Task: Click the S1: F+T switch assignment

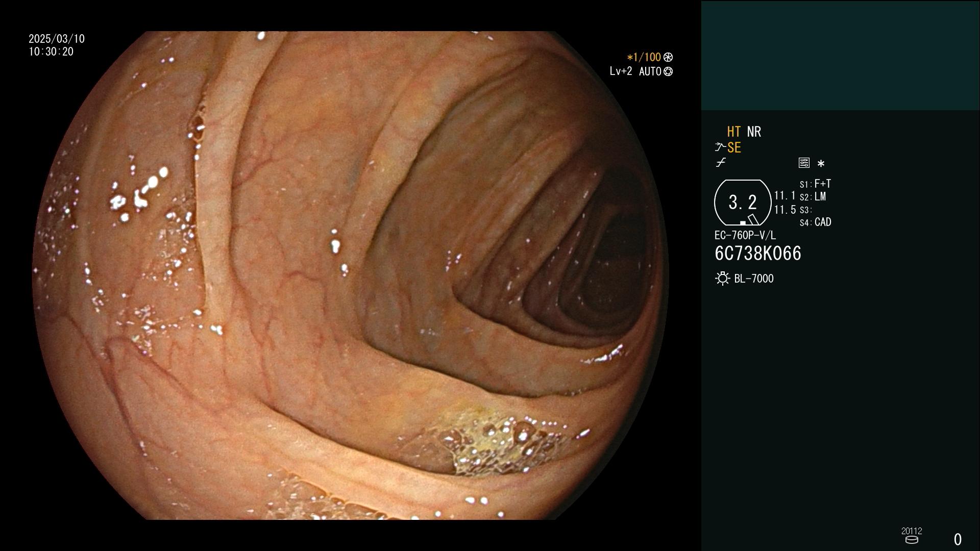Action: [x=815, y=184]
